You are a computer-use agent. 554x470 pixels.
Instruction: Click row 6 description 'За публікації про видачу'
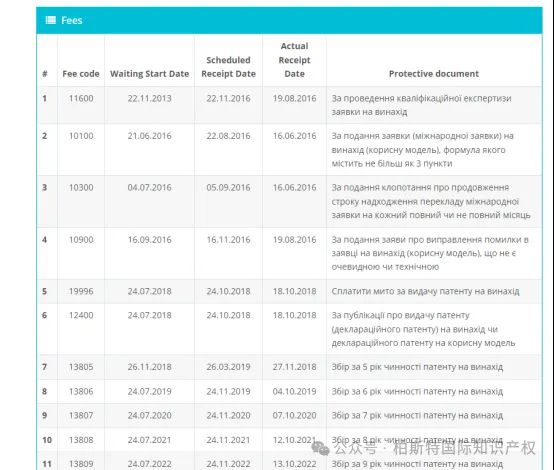click(x=423, y=329)
